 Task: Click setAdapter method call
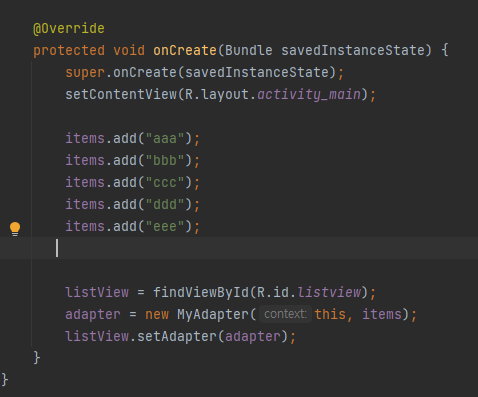pyautogui.click(x=177, y=336)
